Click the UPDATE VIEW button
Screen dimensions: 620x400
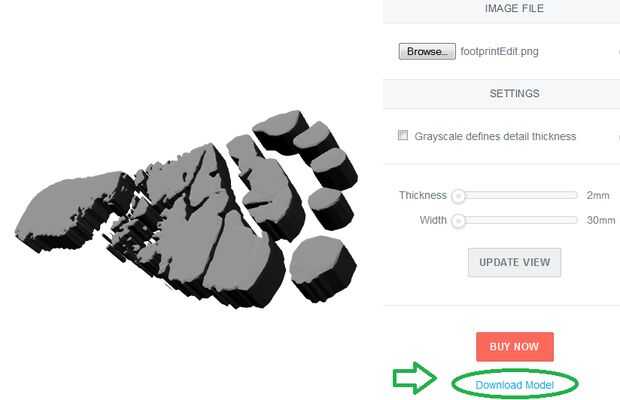pos(514,262)
